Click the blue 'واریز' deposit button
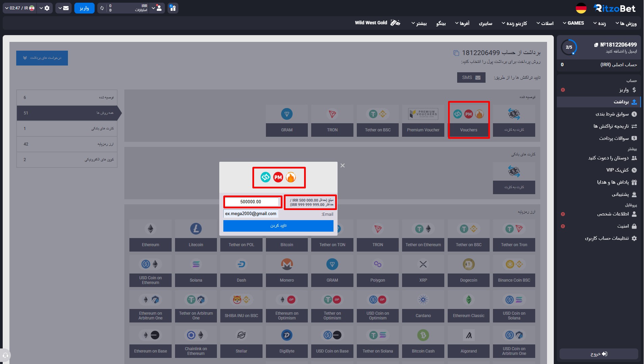This screenshot has width=644, height=364. point(84,8)
